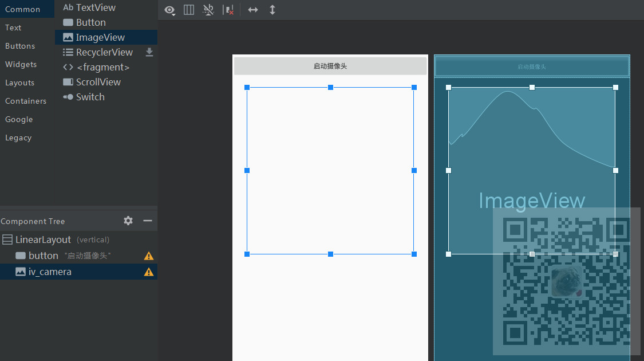The height and width of the screenshot is (361, 644).
Task: Click the warning icon beside iv_camera
Action: pos(149,272)
